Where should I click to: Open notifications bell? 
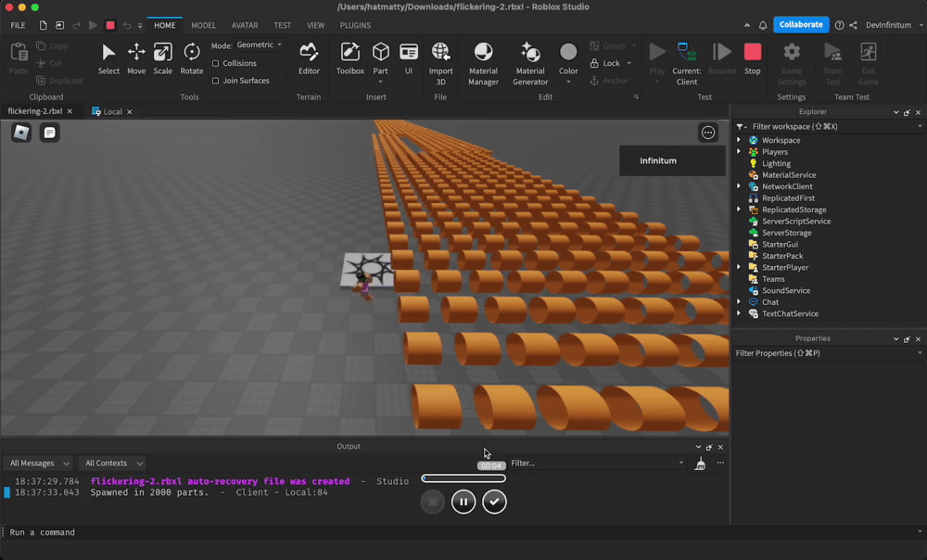763,25
